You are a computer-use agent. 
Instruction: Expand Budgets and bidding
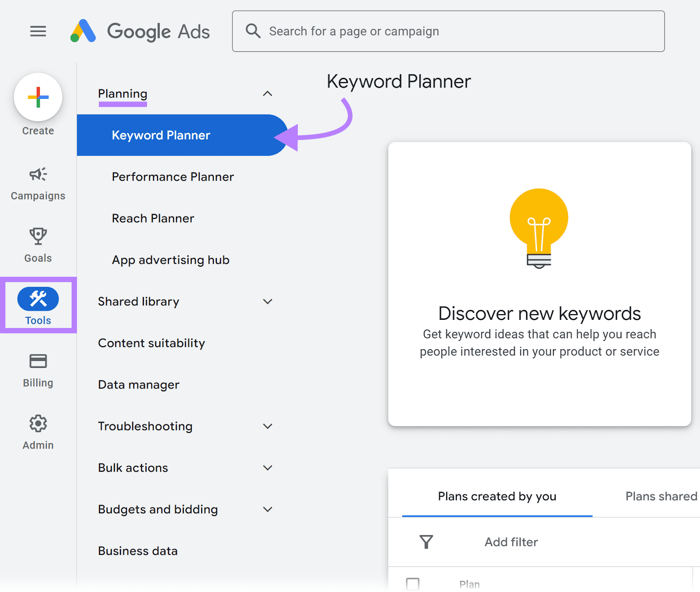tap(268, 509)
